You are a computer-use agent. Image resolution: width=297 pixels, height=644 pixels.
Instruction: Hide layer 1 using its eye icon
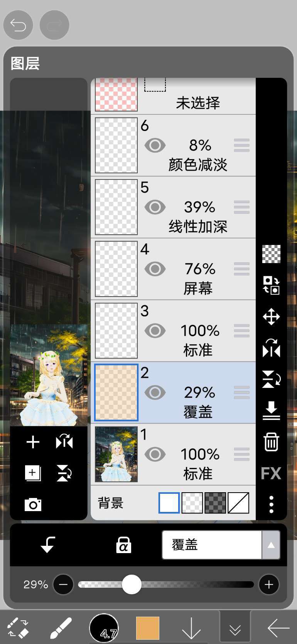(155, 454)
